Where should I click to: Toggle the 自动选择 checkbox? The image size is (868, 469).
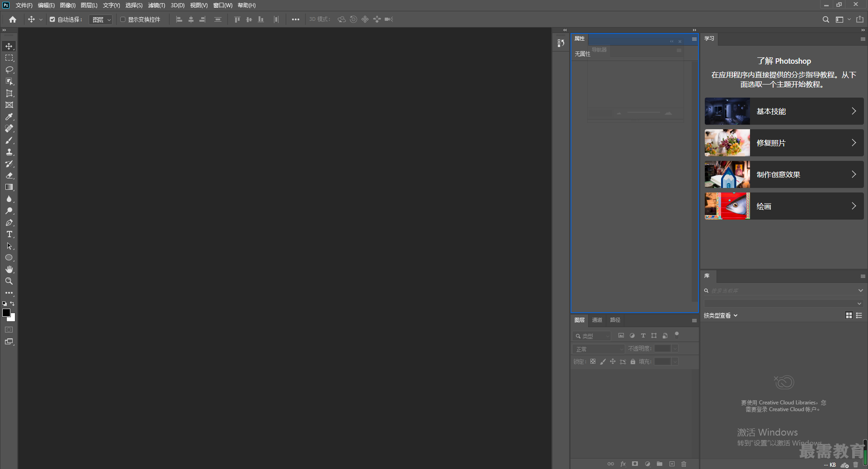tap(52, 19)
